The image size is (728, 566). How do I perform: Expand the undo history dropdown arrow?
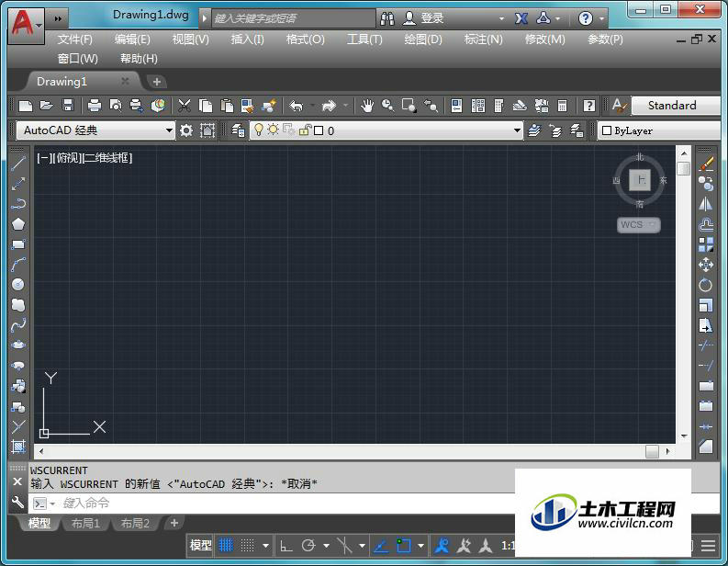[x=312, y=106]
